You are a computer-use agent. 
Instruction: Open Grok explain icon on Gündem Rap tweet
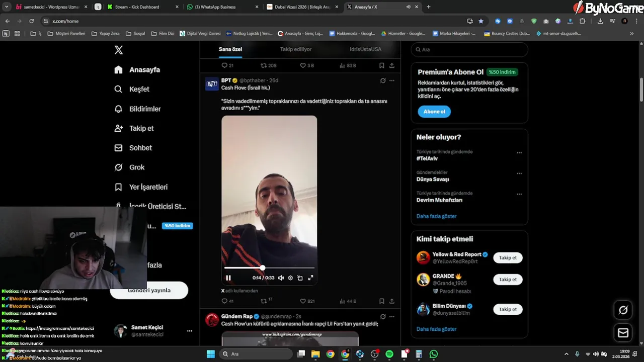(x=383, y=317)
